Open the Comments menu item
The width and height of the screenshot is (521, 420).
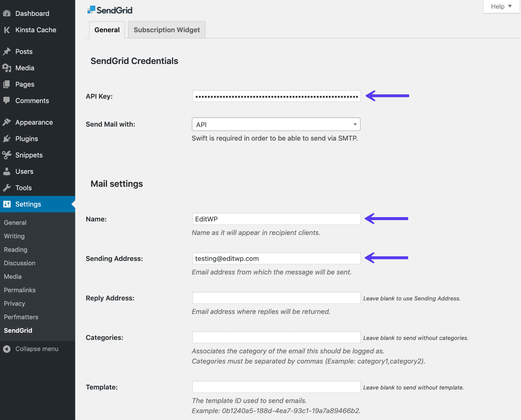pyautogui.click(x=32, y=101)
